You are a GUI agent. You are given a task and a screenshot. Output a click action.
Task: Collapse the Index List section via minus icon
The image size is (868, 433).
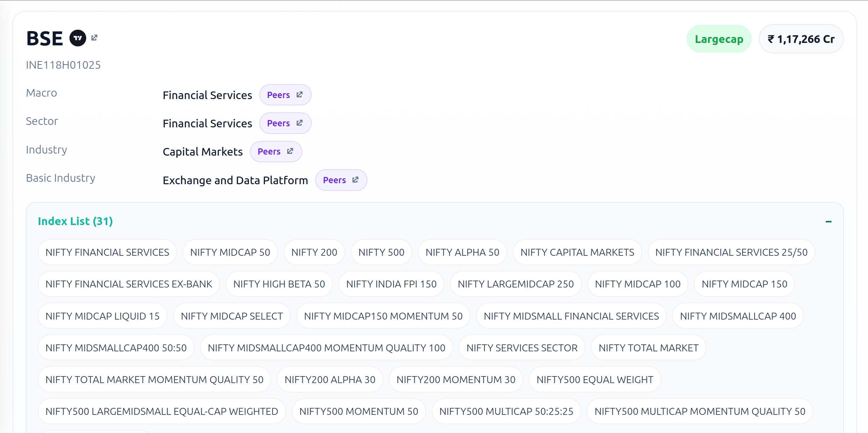829,222
